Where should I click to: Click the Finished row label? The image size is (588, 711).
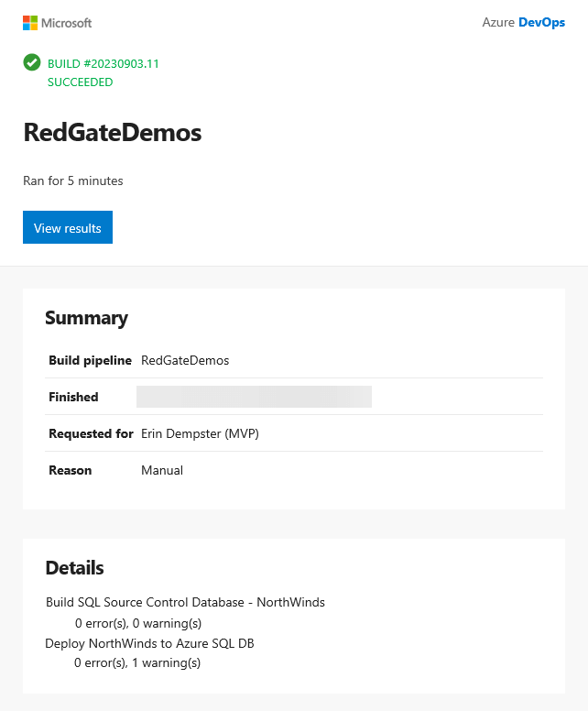73,397
